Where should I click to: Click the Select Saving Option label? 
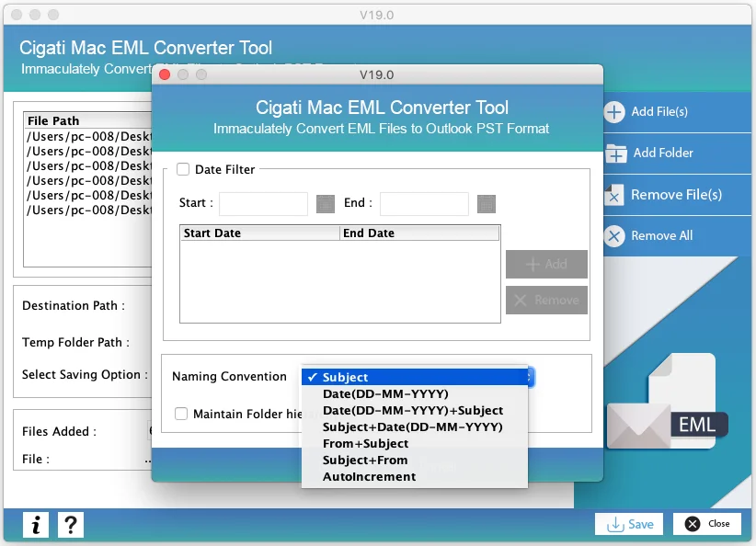(x=85, y=374)
